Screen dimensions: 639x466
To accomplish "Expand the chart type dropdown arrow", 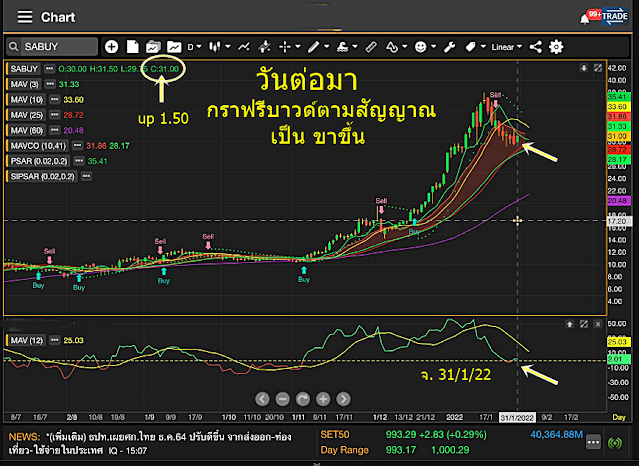I will (x=228, y=46).
